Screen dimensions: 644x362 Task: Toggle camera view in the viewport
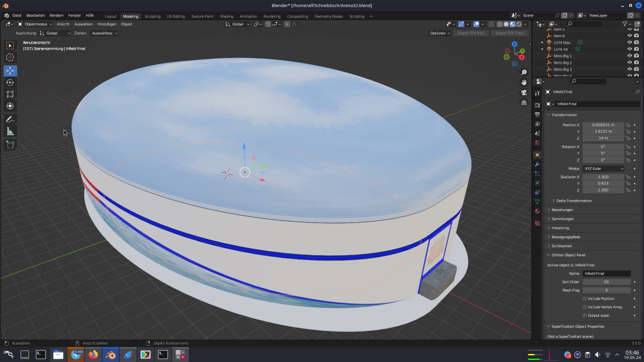524,93
